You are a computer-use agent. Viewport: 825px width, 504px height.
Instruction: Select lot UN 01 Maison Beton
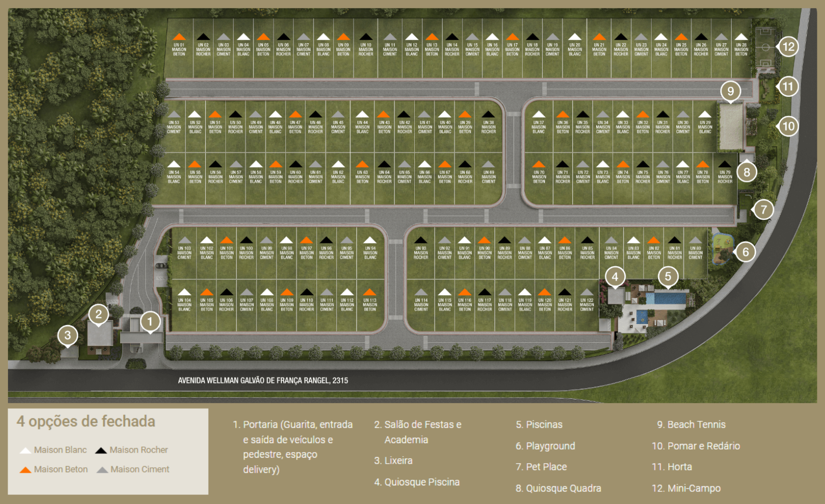[179, 45]
